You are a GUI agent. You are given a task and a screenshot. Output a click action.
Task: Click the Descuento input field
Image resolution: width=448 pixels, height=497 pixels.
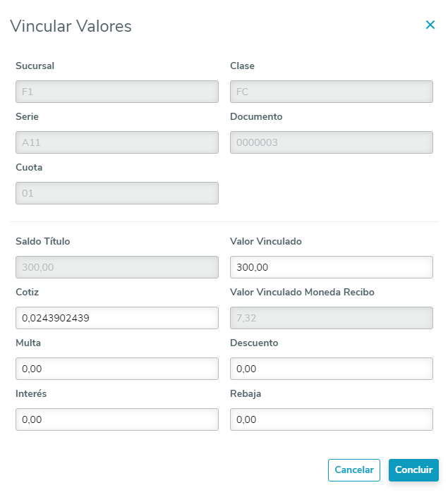coord(331,369)
